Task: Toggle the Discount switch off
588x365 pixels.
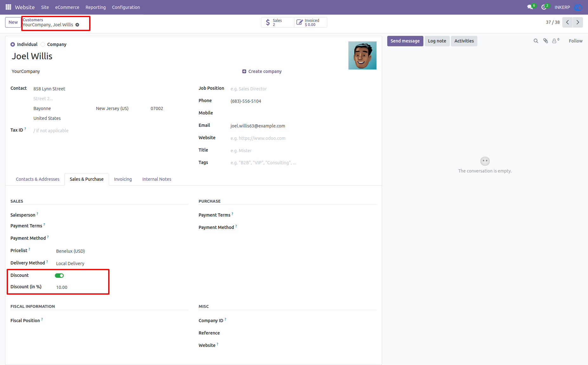Action: (x=59, y=276)
